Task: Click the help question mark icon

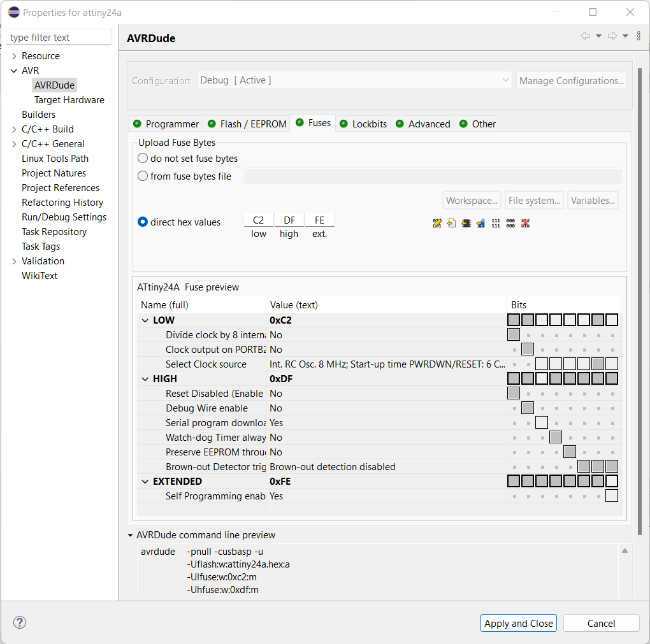Action: coord(20,622)
